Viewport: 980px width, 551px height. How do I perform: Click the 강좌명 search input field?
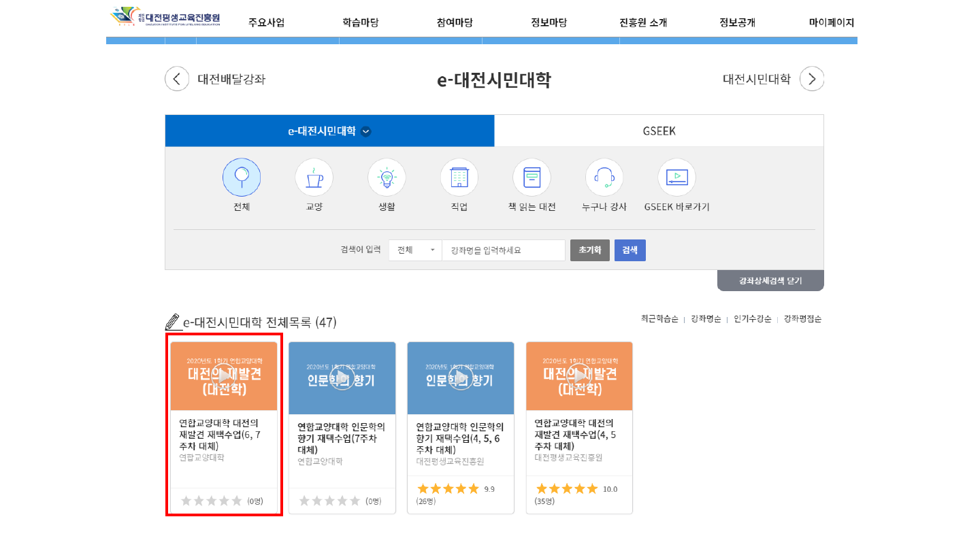click(503, 250)
